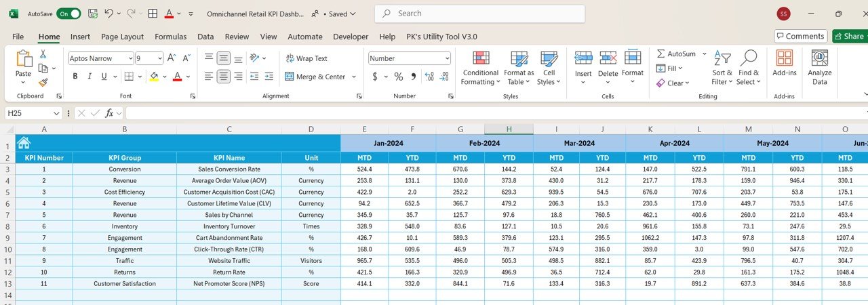Turn off the AutoSave switch
The height and width of the screenshot is (305, 868).
click(68, 14)
